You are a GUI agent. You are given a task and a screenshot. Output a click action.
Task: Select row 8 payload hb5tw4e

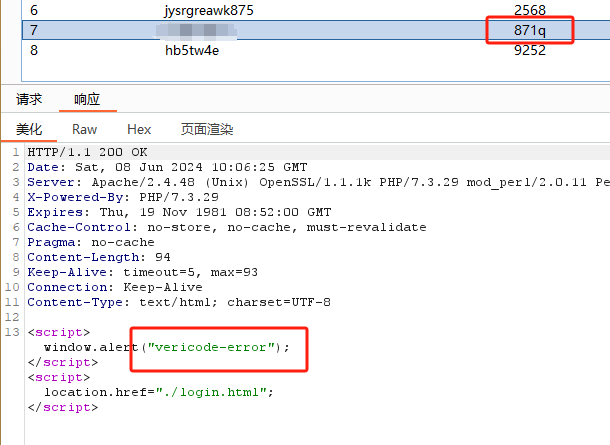[192, 50]
